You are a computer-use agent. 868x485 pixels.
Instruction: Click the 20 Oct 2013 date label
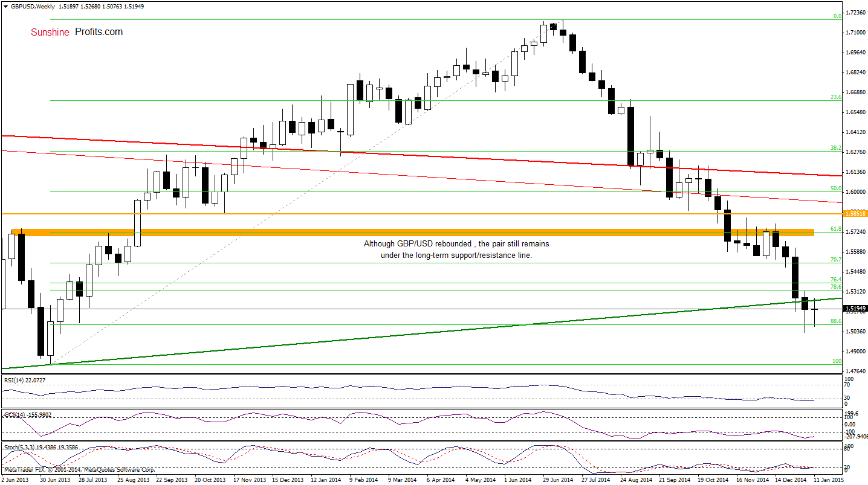click(x=210, y=480)
